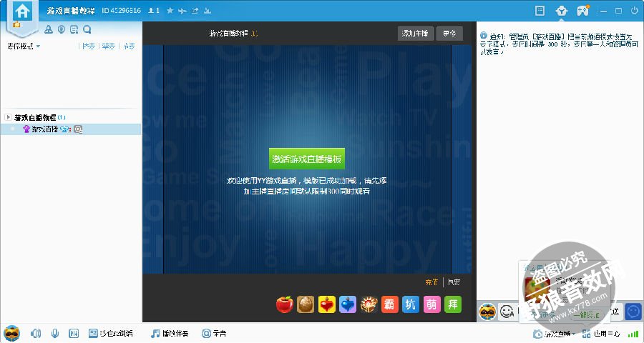Toggle the talk mode button in bottom bar

[110, 333]
